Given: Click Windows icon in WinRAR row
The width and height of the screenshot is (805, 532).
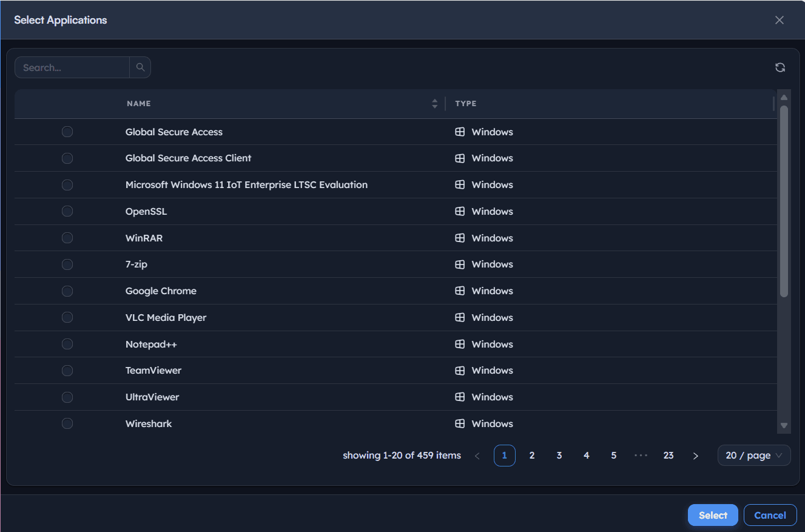Looking at the screenshot, I should tap(460, 238).
